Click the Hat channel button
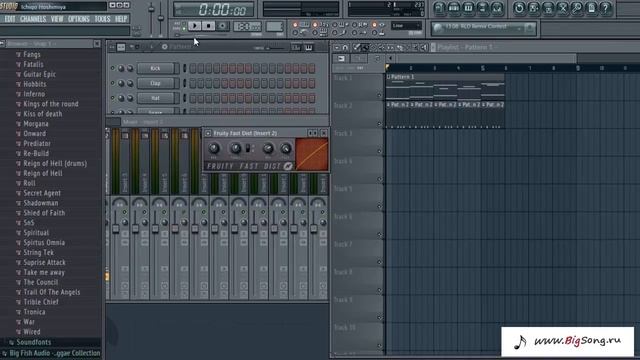This screenshot has width=640, height=360. point(156,98)
